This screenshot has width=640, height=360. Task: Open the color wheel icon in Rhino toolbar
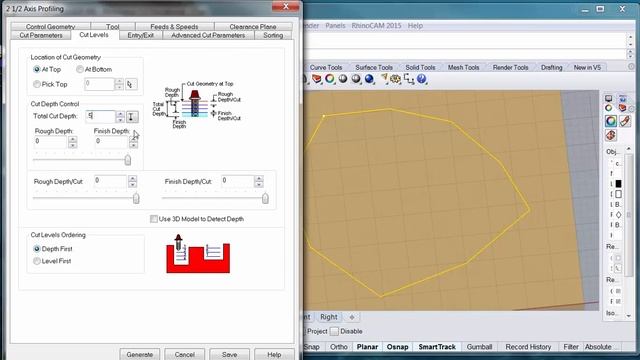click(330, 78)
